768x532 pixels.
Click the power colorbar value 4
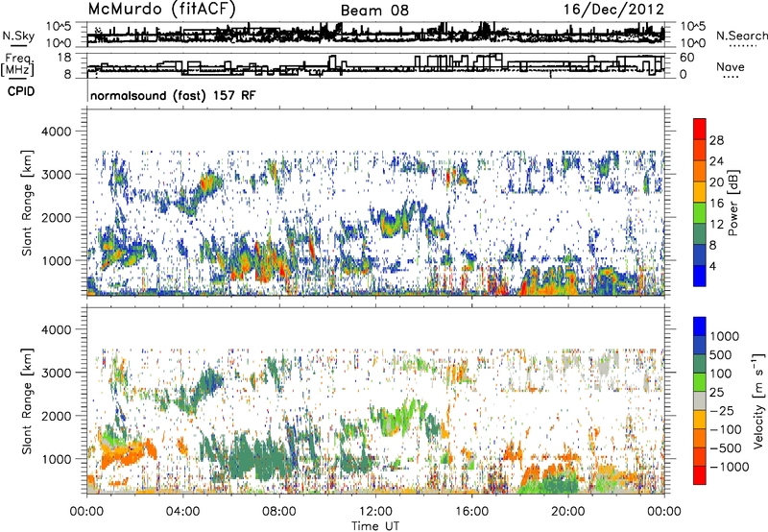pyautogui.click(x=712, y=266)
